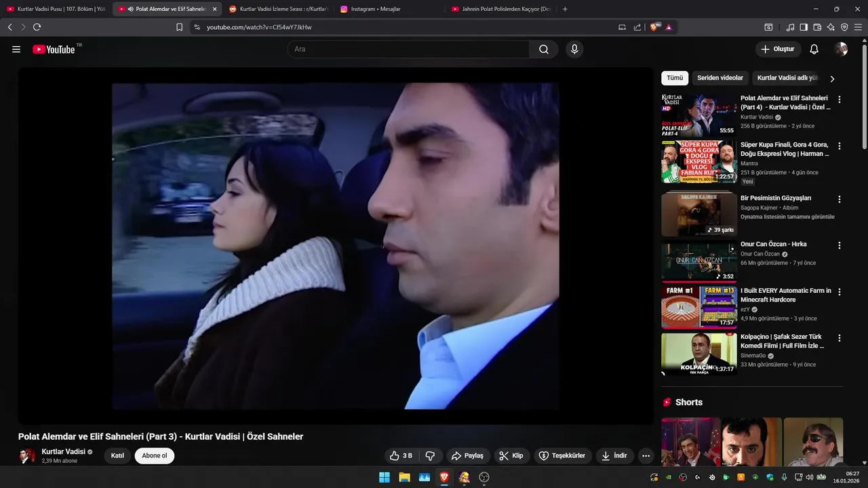Switch to Instagram Mesajlar tab

(x=389, y=9)
